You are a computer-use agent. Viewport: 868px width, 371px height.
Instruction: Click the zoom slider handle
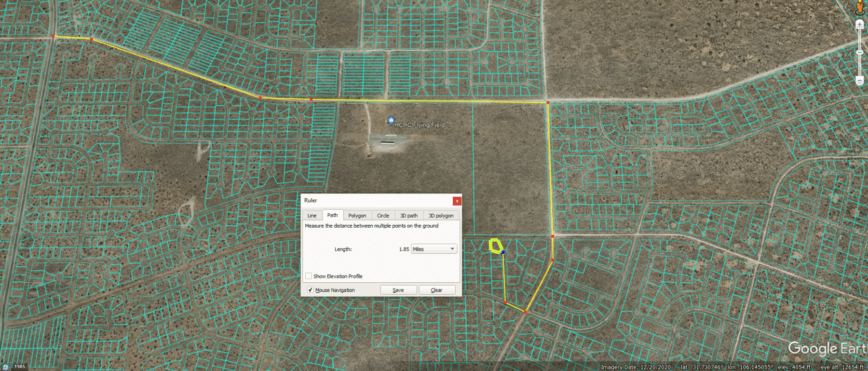pos(860,52)
